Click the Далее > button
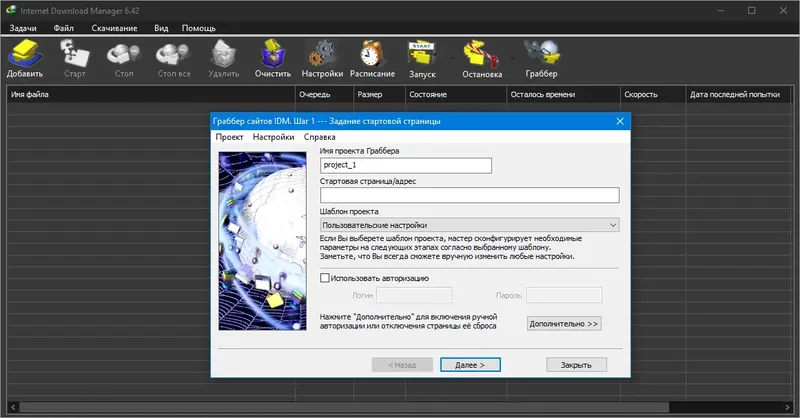Viewport: 800px width, 418px height. pos(470,365)
